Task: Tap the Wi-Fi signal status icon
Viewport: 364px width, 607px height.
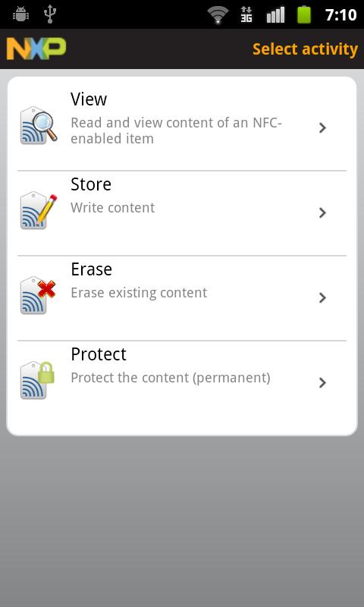Action: pyautogui.click(x=218, y=14)
